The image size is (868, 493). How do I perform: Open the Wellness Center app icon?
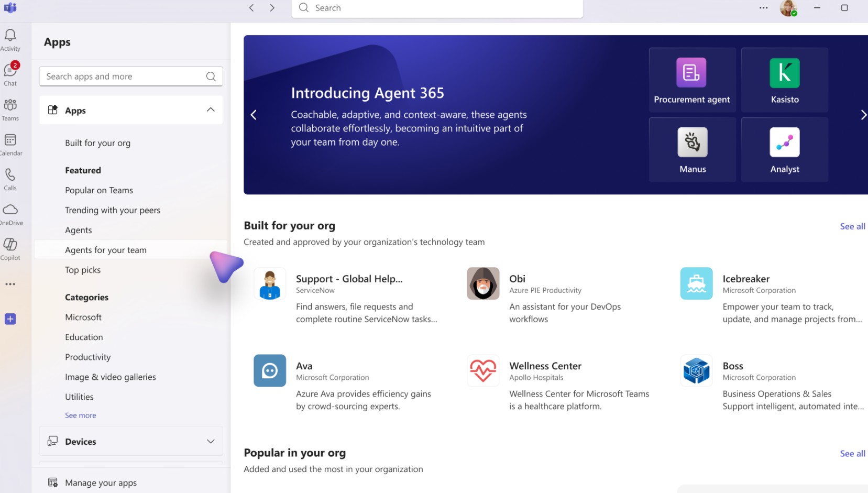[x=483, y=370]
